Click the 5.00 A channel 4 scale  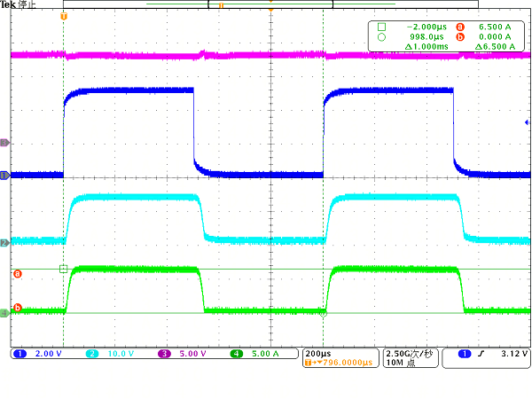(265, 354)
